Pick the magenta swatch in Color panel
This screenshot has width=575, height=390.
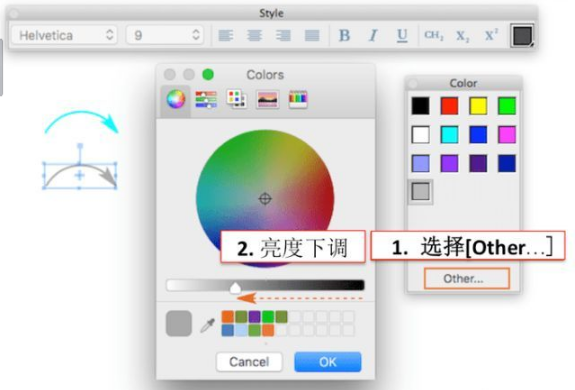click(507, 135)
